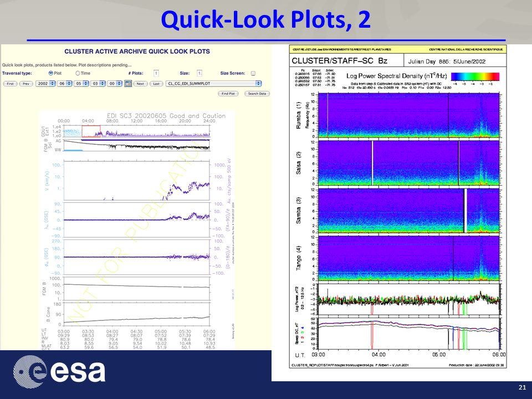
Task: Advance to the Next plot
Action: click(x=140, y=84)
